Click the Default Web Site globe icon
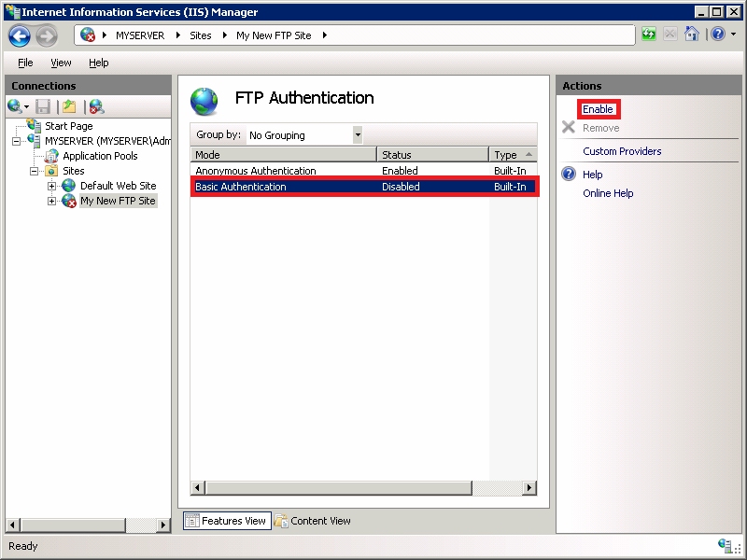The height and width of the screenshot is (560, 747). (68, 186)
